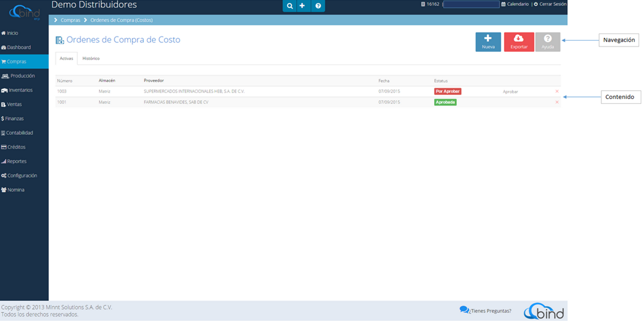Click Matriz in the order 1003 row
Viewport: 644px width, 323px height.
pyautogui.click(x=104, y=91)
